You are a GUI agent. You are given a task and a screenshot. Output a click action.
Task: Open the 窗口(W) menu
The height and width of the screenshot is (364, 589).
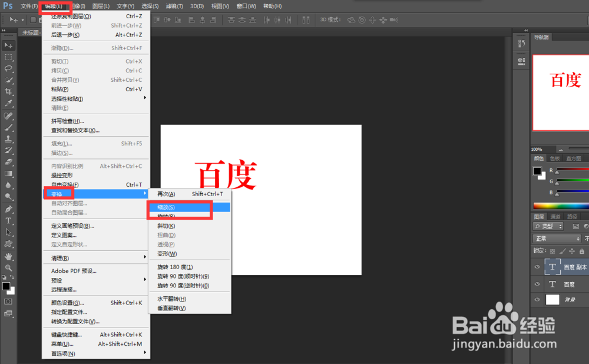click(x=246, y=6)
